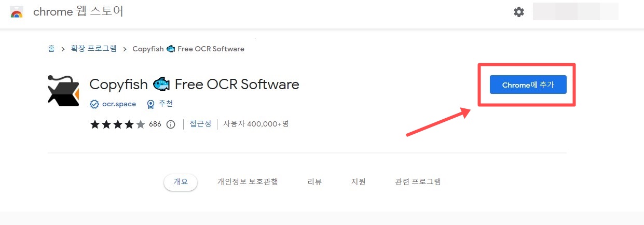Click the Chrome Web Store rainbow logo
This screenshot has height=225, width=644.
pyautogui.click(x=17, y=12)
